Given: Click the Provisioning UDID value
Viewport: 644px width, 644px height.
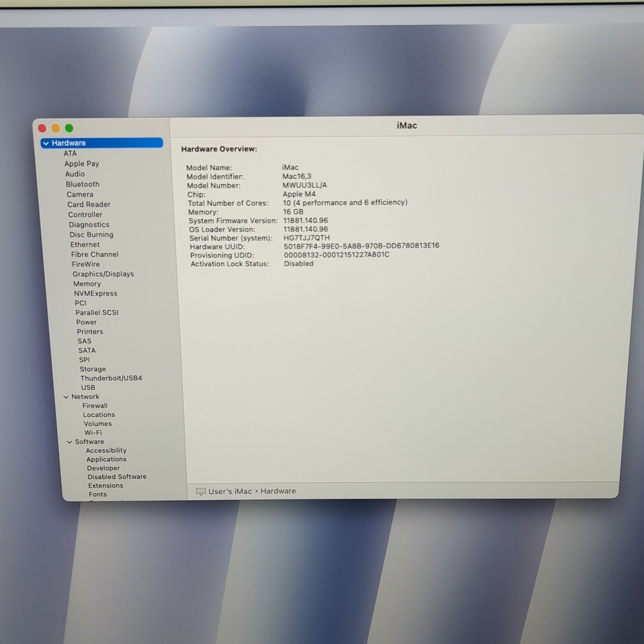Looking at the screenshot, I should 337,255.
